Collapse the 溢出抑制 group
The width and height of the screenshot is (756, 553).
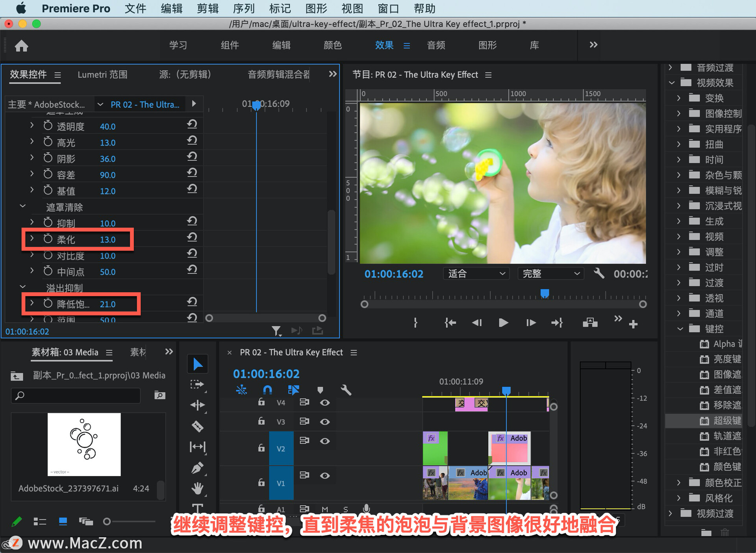(23, 287)
